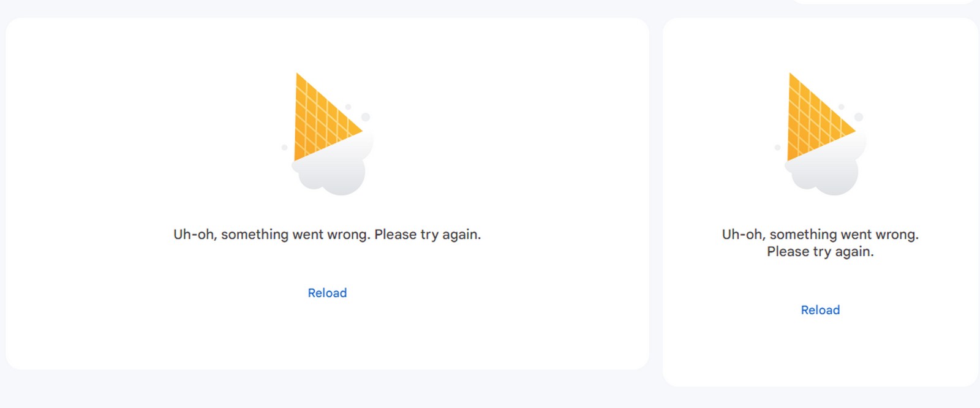Click "Uh-oh, something went wrong." in left card

(x=271, y=235)
